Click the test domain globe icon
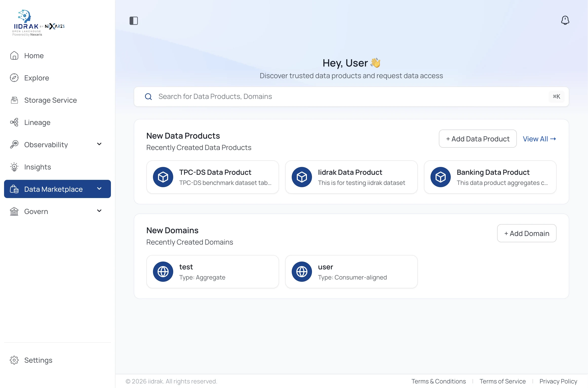 [x=163, y=272]
